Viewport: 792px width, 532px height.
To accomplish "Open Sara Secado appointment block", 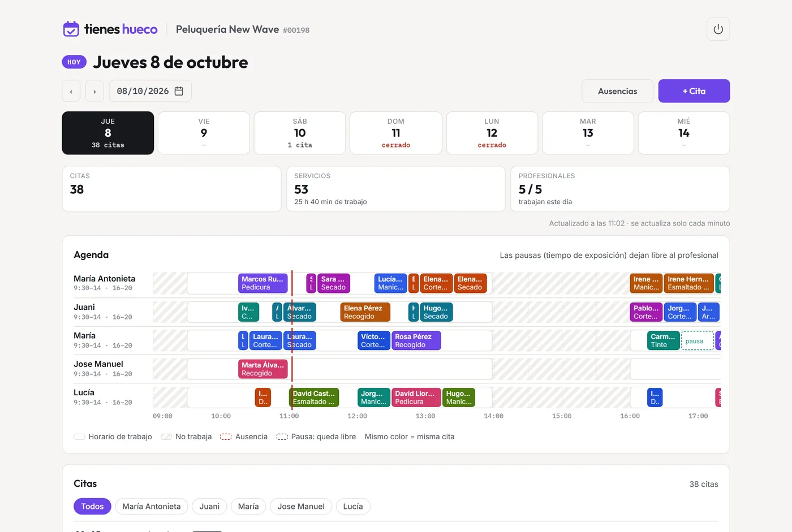I will [334, 283].
